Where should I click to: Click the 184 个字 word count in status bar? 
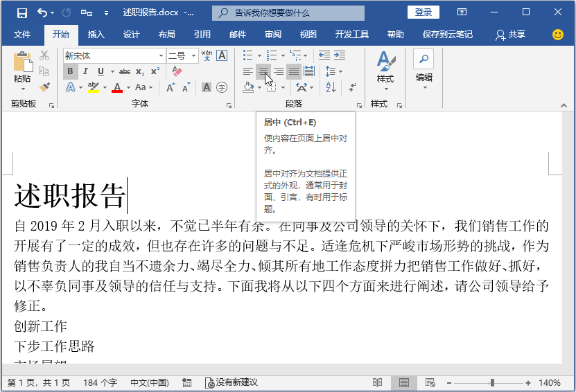click(x=100, y=383)
